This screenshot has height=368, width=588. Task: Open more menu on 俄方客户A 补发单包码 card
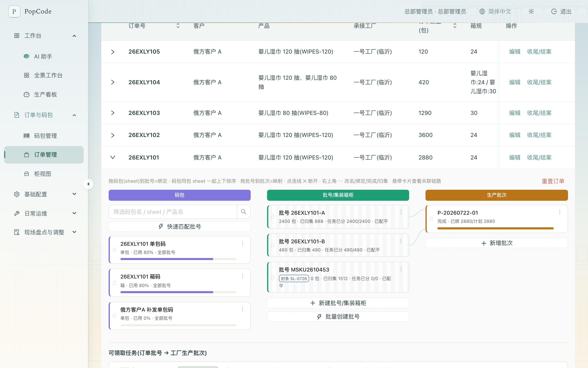click(x=242, y=309)
